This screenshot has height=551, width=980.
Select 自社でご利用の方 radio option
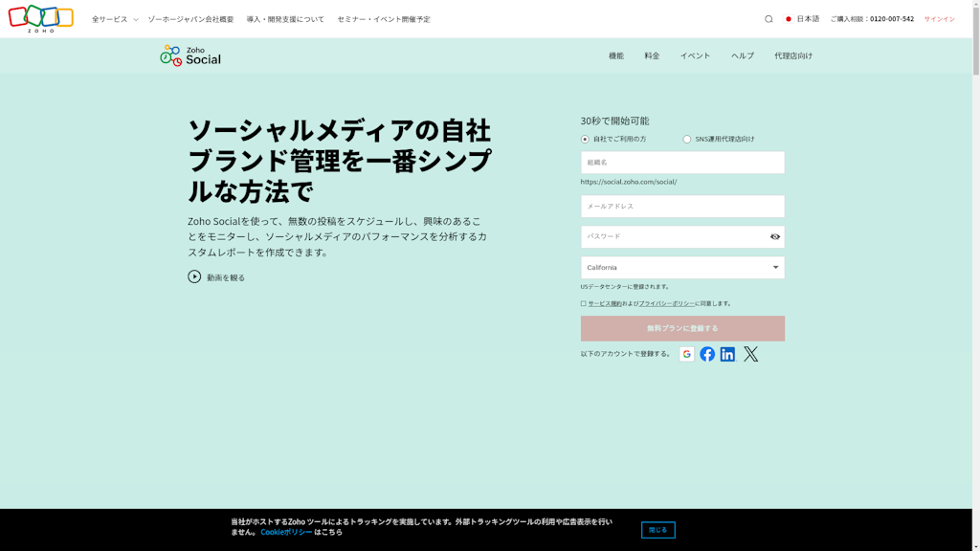tap(585, 140)
